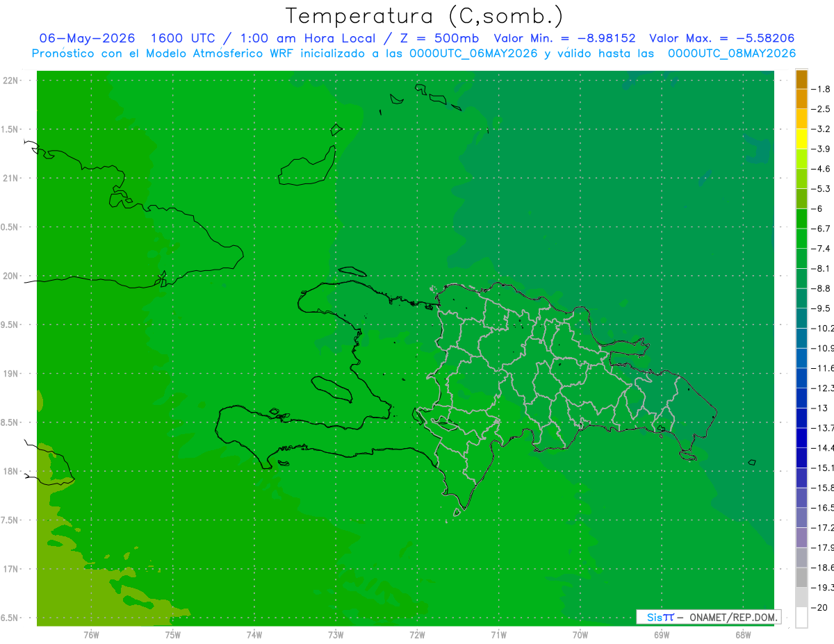834x644 pixels.
Task: Click the 68W longitude axis label
Action: coord(742,635)
